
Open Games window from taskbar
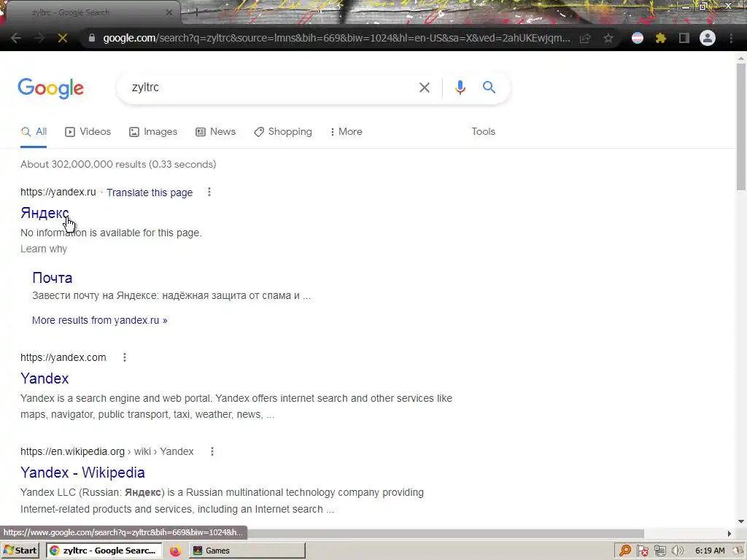coord(247,551)
